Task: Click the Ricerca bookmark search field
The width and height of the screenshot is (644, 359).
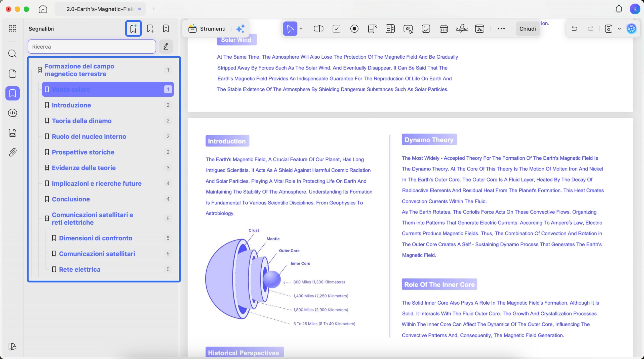Action: [x=92, y=47]
